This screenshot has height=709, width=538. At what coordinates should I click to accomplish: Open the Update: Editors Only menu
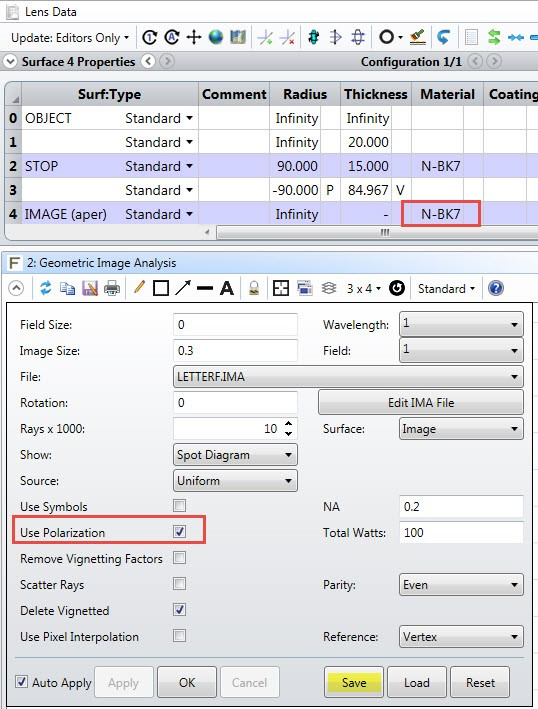click(70, 38)
